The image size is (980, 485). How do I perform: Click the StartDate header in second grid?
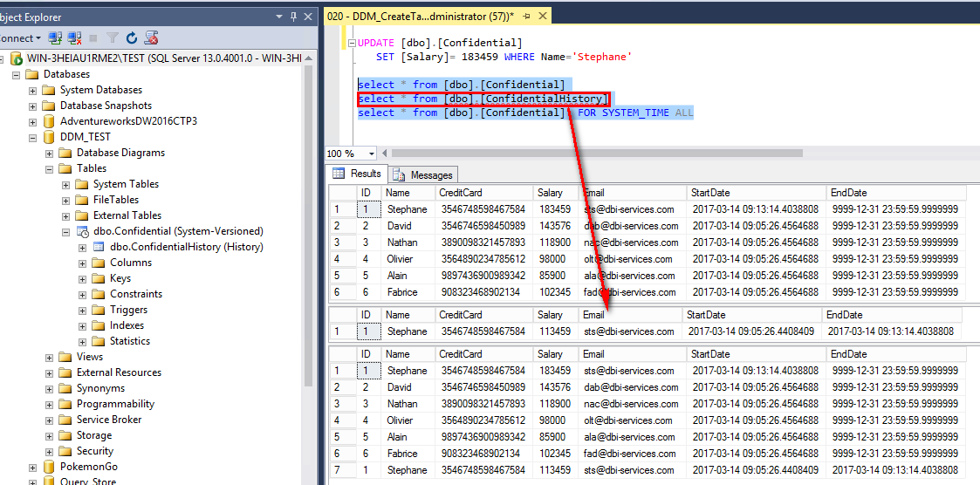click(x=752, y=315)
